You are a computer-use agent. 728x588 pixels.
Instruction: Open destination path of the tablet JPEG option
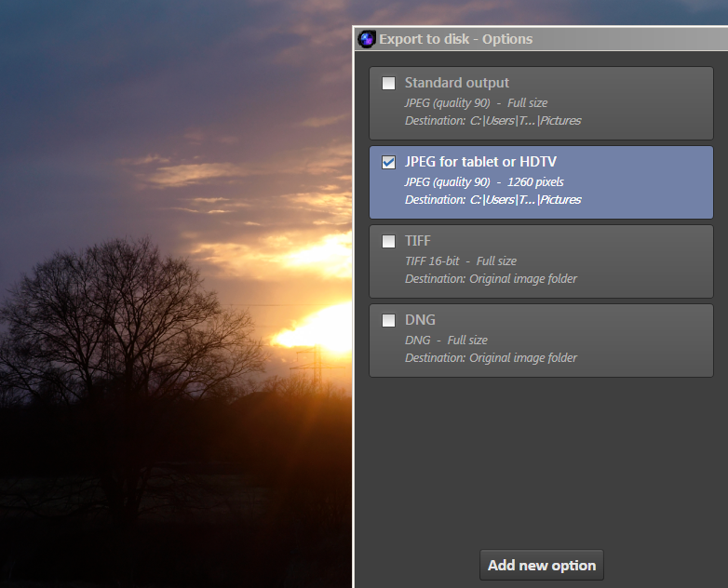525,200
